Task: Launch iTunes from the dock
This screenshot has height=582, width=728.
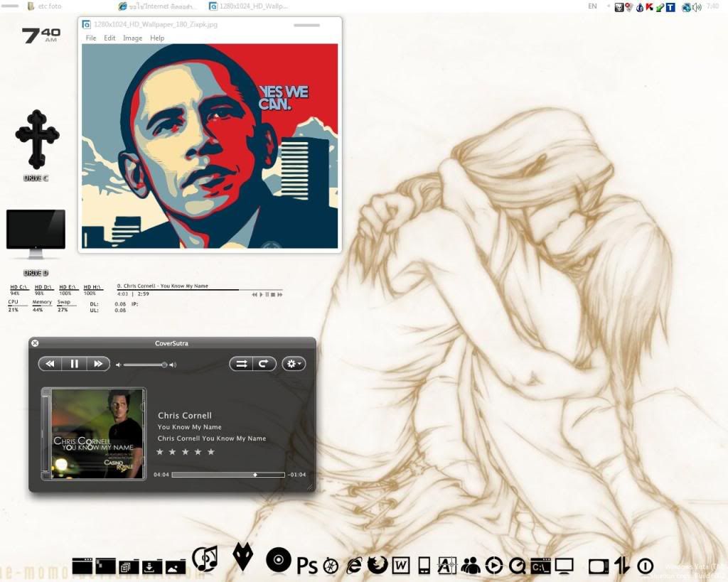Action: [205, 559]
